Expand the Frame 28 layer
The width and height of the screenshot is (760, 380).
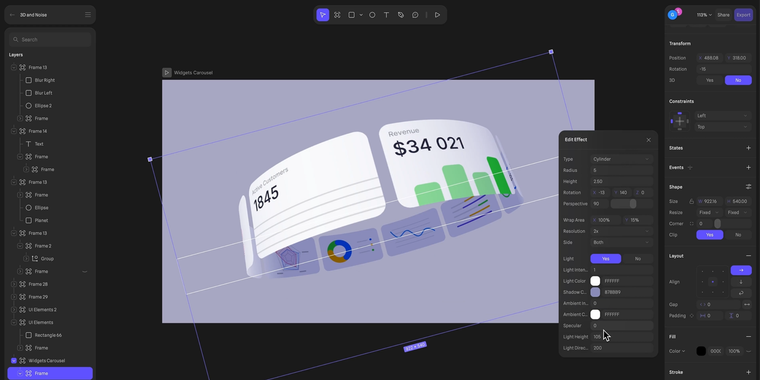click(14, 284)
